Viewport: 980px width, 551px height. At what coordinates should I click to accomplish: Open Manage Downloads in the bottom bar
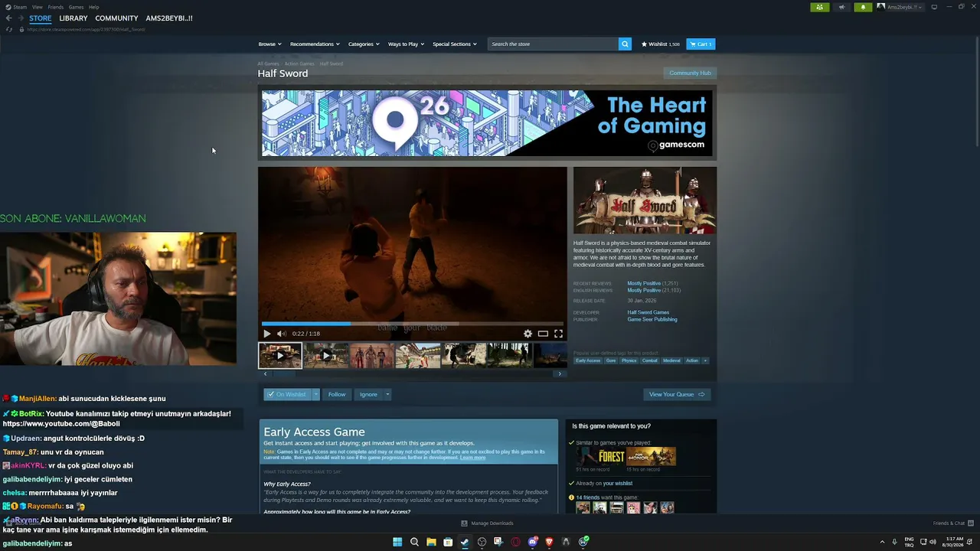point(488,523)
